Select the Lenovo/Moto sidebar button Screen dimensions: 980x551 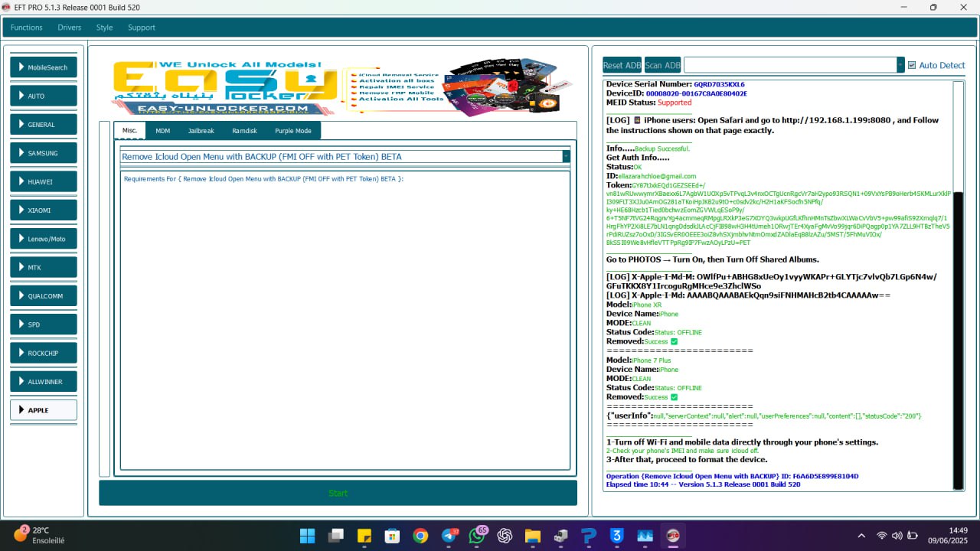click(x=44, y=239)
